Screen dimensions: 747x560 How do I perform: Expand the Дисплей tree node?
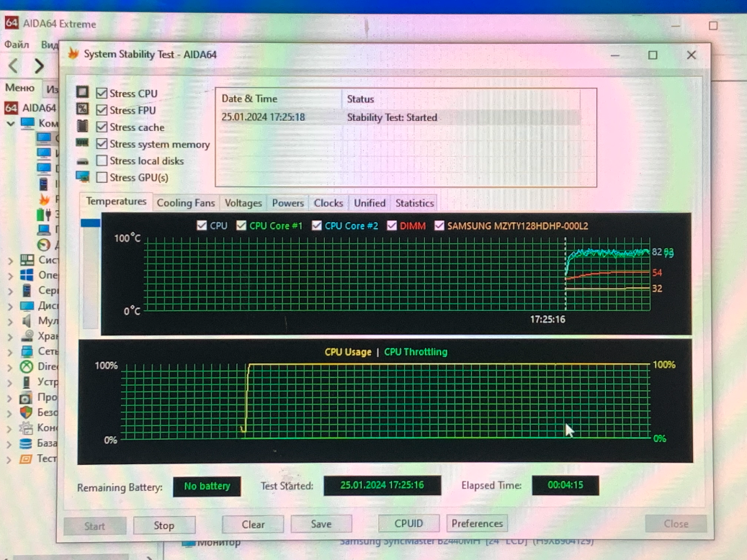point(10,306)
